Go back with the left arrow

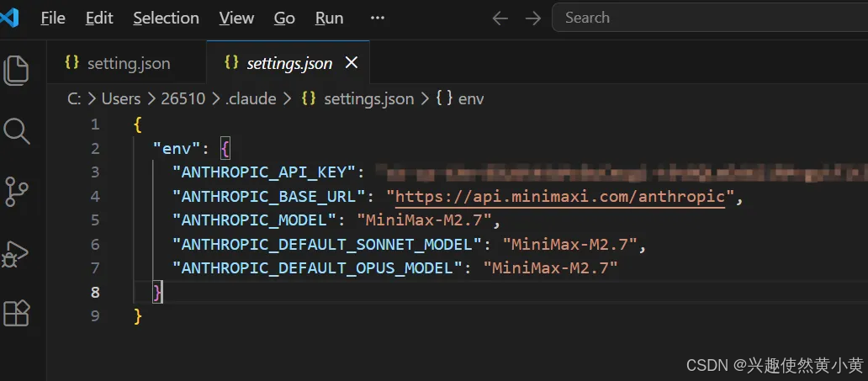pyautogui.click(x=500, y=19)
